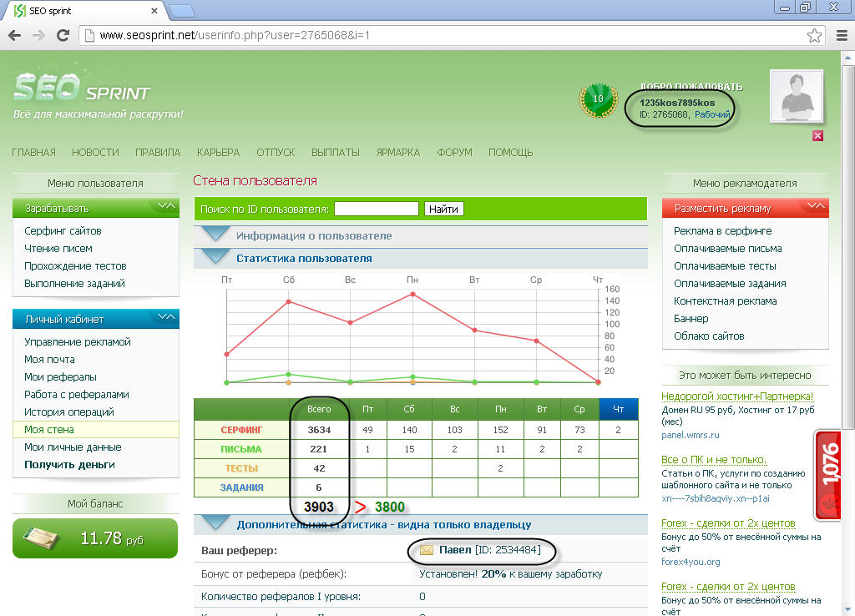Collapse the Личный кабинет menu section
Viewport: 855px width, 616px height.
[x=166, y=316]
